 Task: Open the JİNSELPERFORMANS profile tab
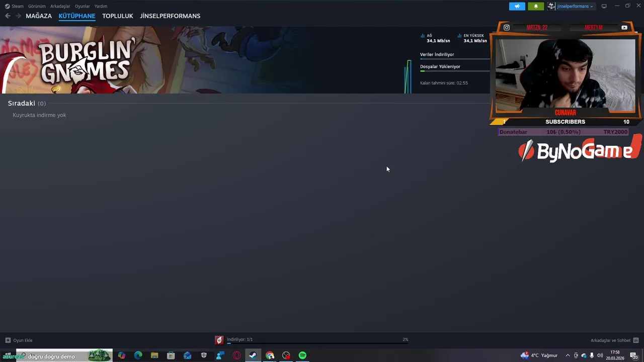170,16
